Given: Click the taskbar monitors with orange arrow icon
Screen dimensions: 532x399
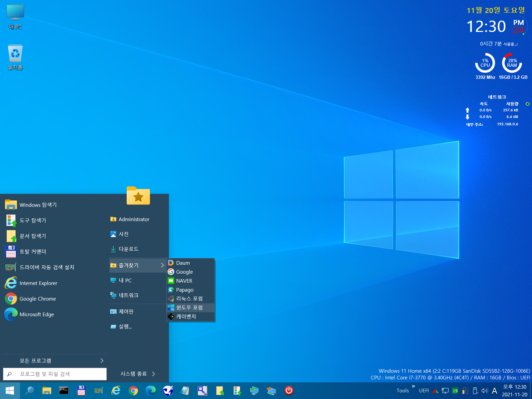Looking at the screenshot, I should (x=272, y=391).
